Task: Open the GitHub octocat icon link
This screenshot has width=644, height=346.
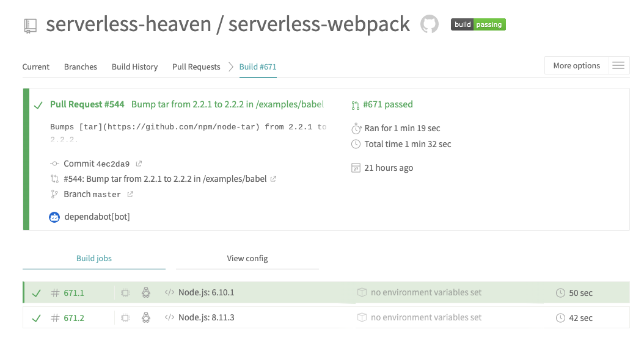Action: pos(429,24)
